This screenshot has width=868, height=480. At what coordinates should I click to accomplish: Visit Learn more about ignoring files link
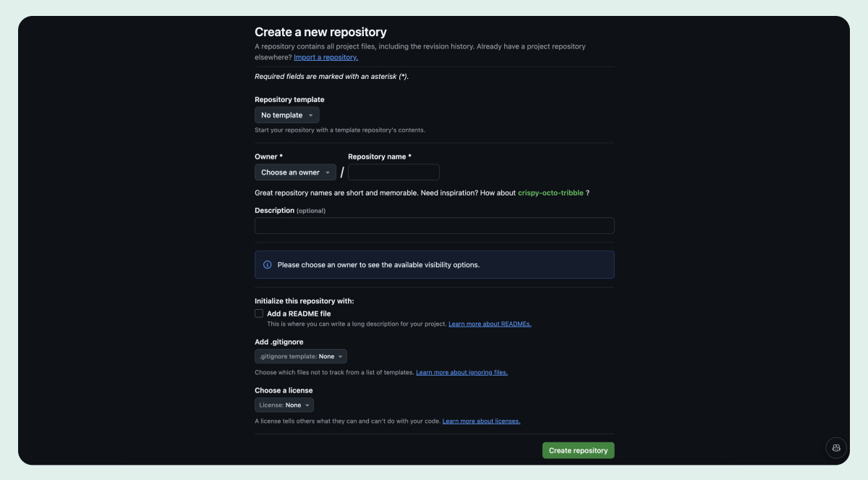(x=461, y=373)
